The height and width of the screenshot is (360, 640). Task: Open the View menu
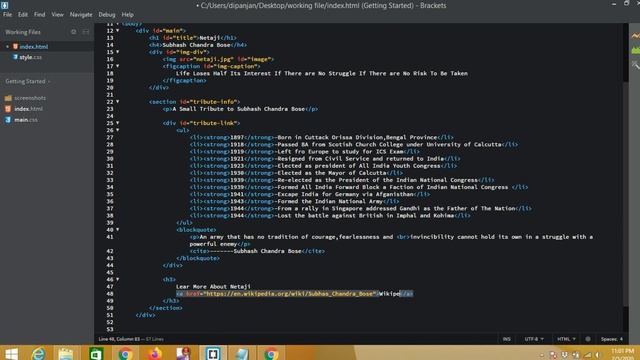pyautogui.click(x=58, y=14)
